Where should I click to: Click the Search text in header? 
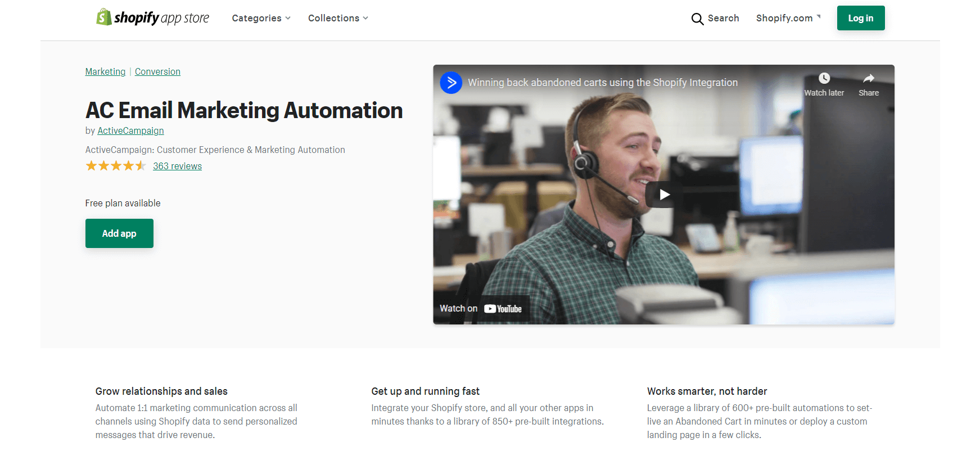(x=723, y=18)
